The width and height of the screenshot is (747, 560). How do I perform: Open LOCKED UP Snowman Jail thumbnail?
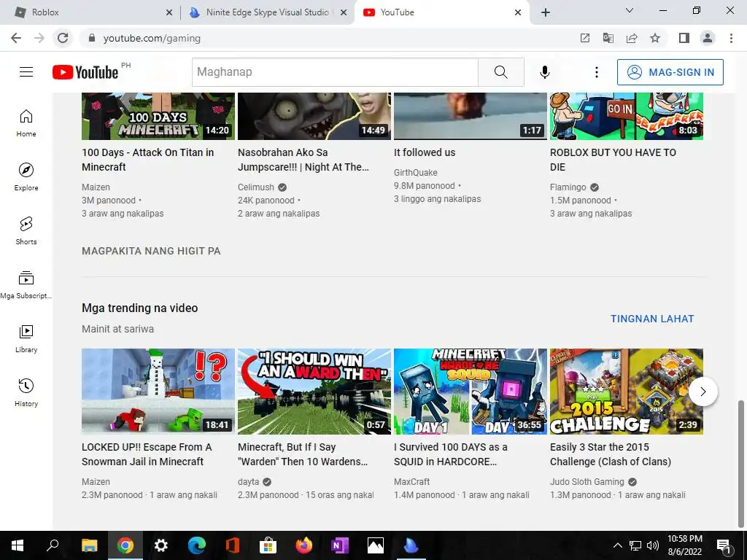pos(158,392)
